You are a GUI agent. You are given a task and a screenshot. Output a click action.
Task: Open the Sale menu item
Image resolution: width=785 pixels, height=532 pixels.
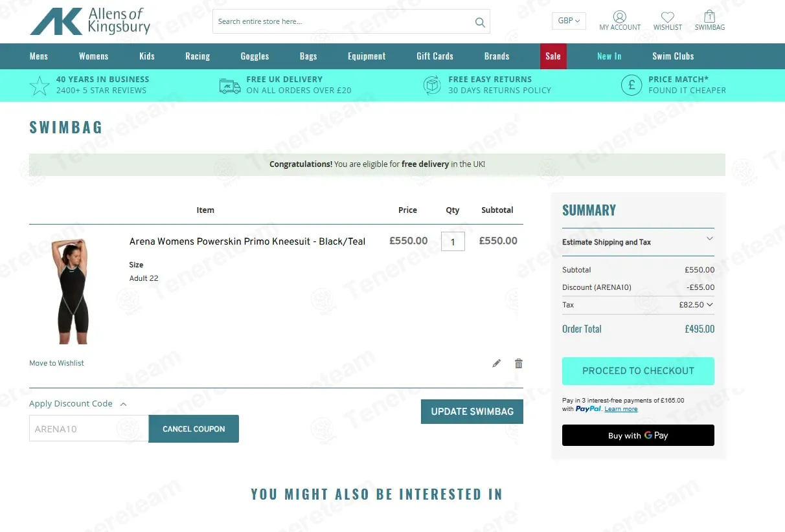coord(553,56)
